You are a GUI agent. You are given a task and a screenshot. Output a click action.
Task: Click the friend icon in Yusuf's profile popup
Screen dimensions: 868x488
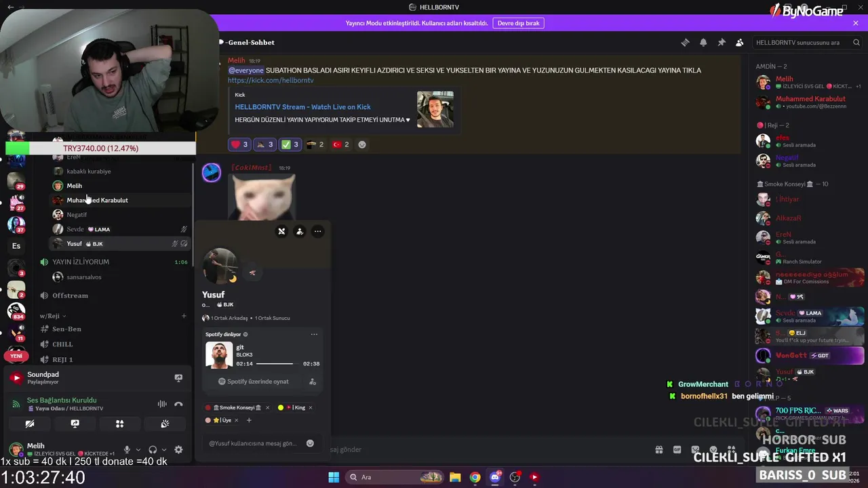300,231
